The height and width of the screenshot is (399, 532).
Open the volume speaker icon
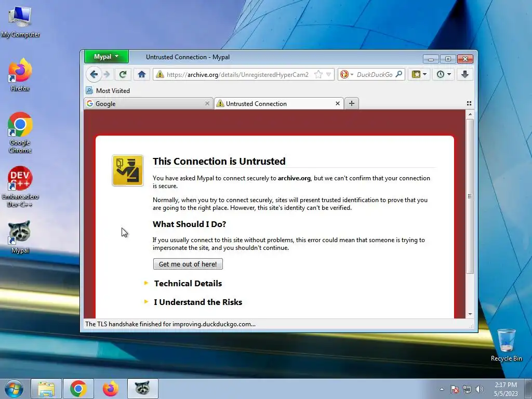coord(479,389)
